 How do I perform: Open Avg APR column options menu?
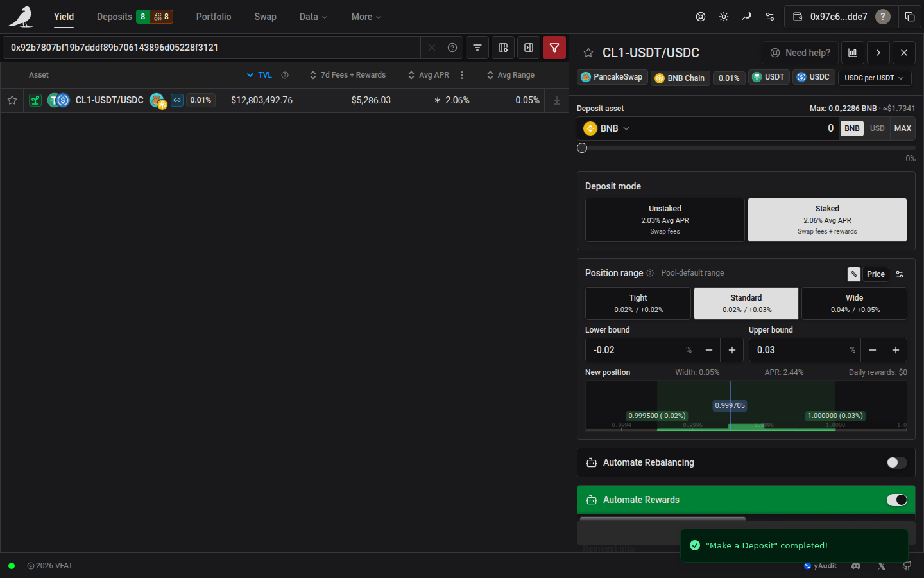[462, 75]
